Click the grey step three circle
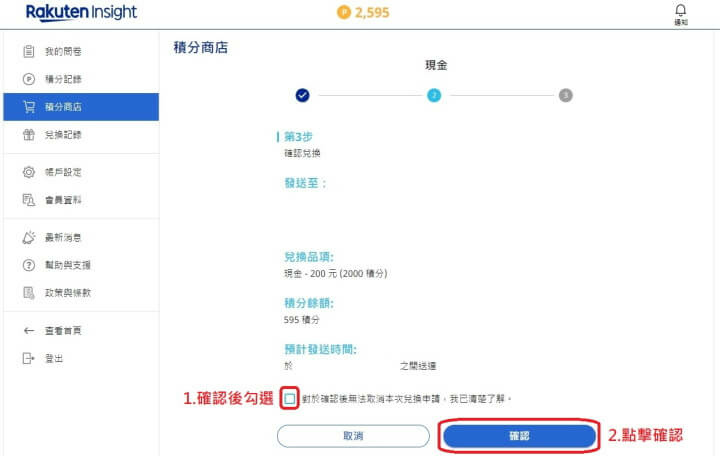The height and width of the screenshot is (456, 720). click(x=566, y=95)
